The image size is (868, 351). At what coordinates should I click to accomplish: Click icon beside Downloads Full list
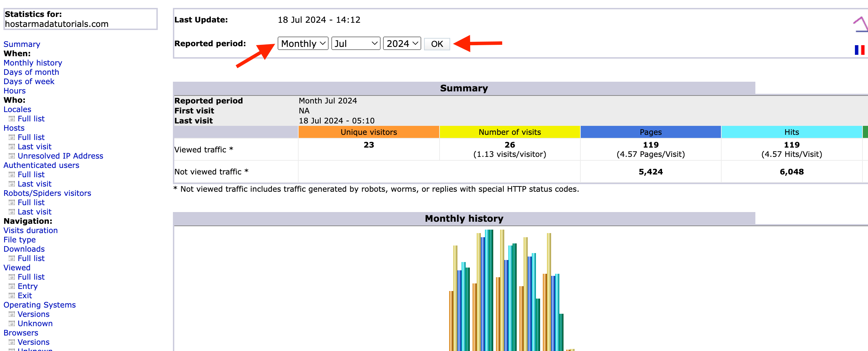[x=12, y=258]
